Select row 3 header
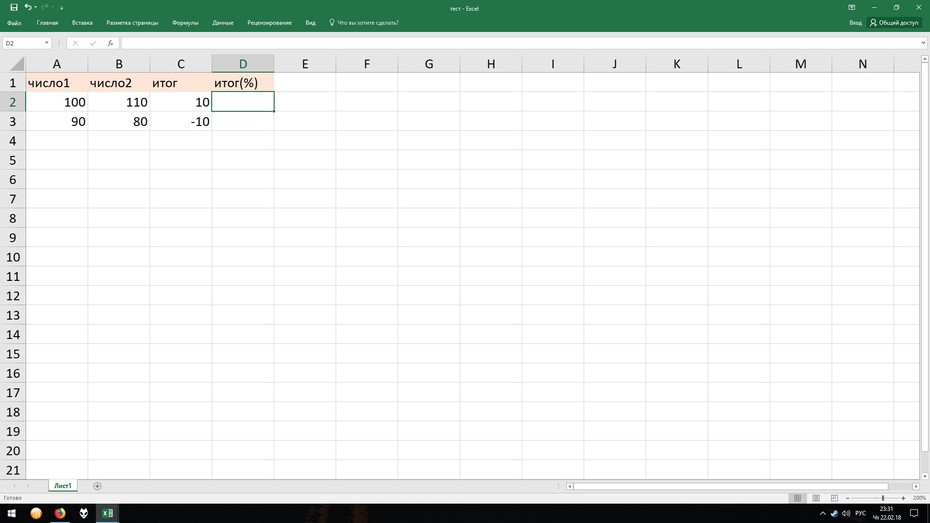930x523 pixels. coord(12,122)
